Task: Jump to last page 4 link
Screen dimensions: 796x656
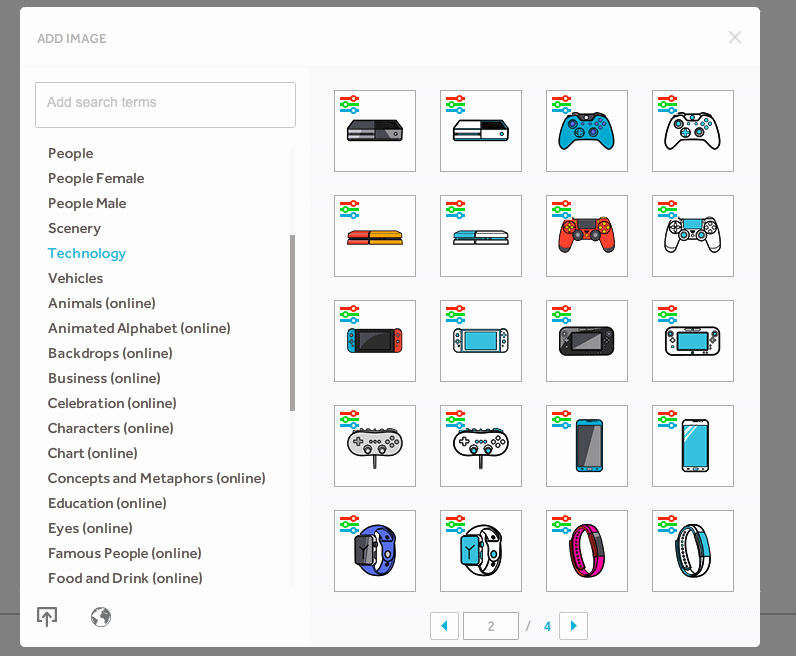Action: point(547,626)
